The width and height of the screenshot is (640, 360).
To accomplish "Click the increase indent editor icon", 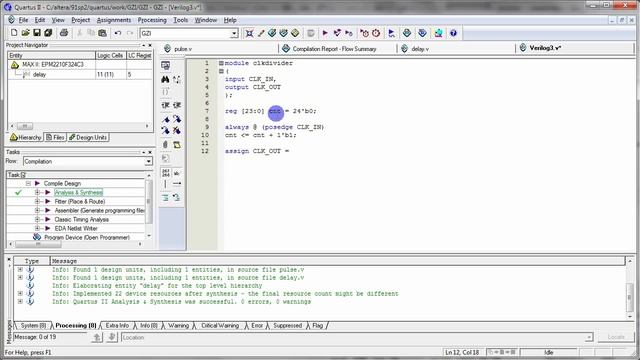I will (177, 105).
